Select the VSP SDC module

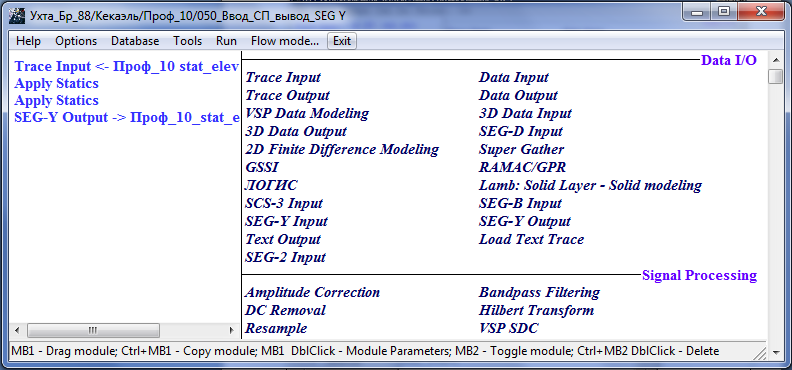pos(509,328)
